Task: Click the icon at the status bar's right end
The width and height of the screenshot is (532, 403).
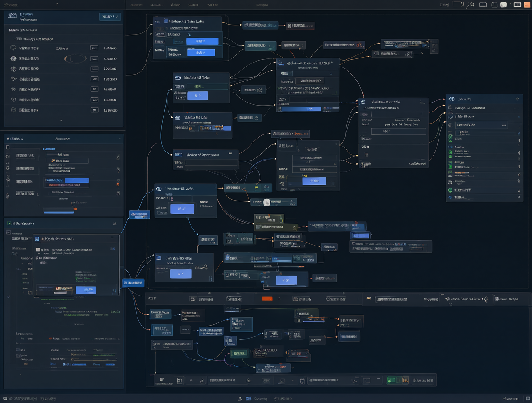Action: [x=528, y=399]
